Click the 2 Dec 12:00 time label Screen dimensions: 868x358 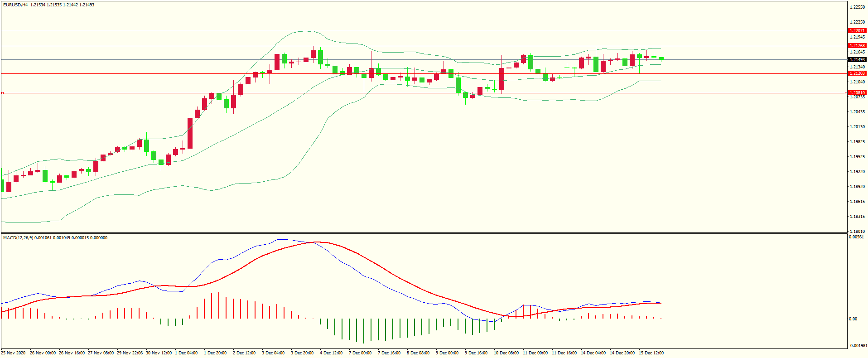(x=244, y=353)
